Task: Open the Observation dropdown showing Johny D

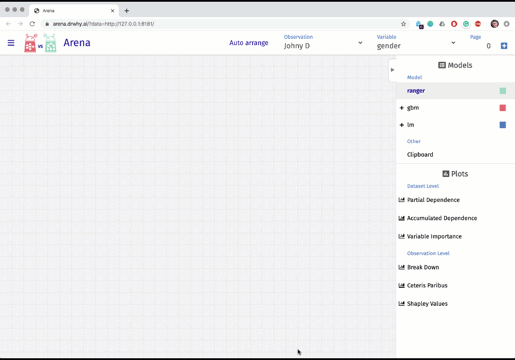Action: click(323, 43)
